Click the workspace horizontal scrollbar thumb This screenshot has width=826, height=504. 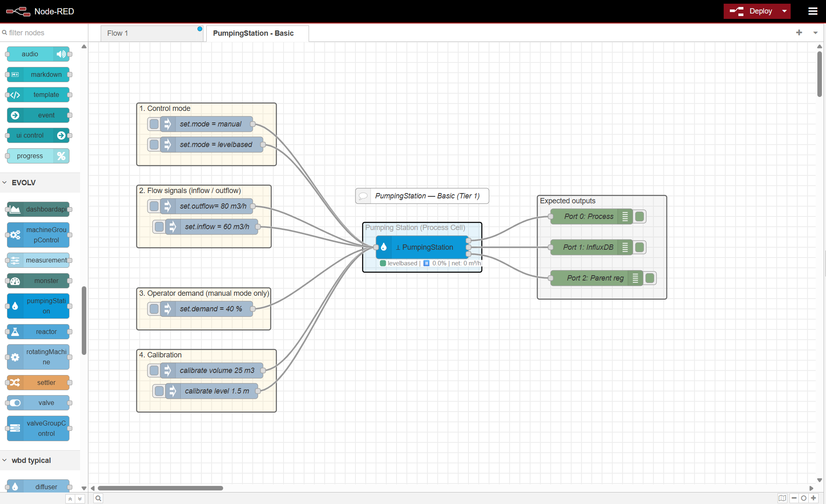pyautogui.click(x=160, y=488)
